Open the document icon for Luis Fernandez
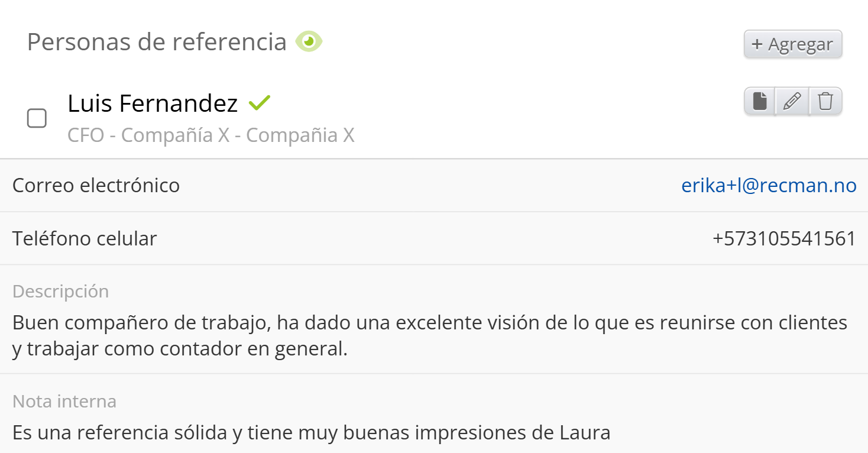868x453 pixels. 760,102
